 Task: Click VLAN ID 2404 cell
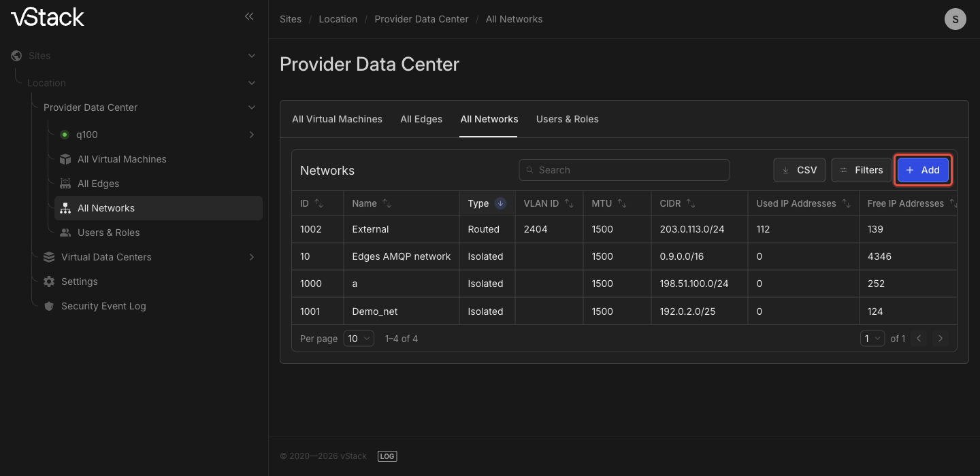pos(536,229)
